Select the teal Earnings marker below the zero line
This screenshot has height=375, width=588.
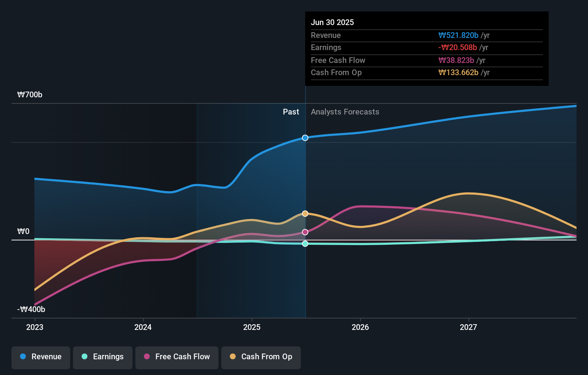coord(305,244)
